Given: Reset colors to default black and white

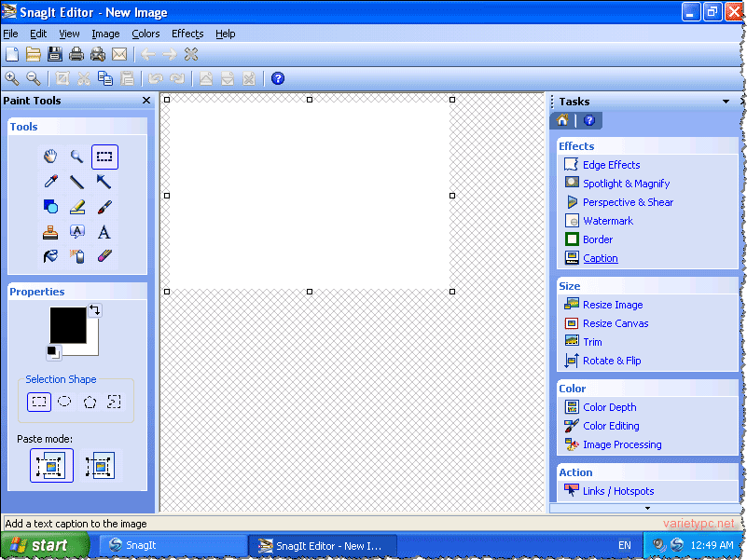Looking at the screenshot, I should tap(53, 352).
